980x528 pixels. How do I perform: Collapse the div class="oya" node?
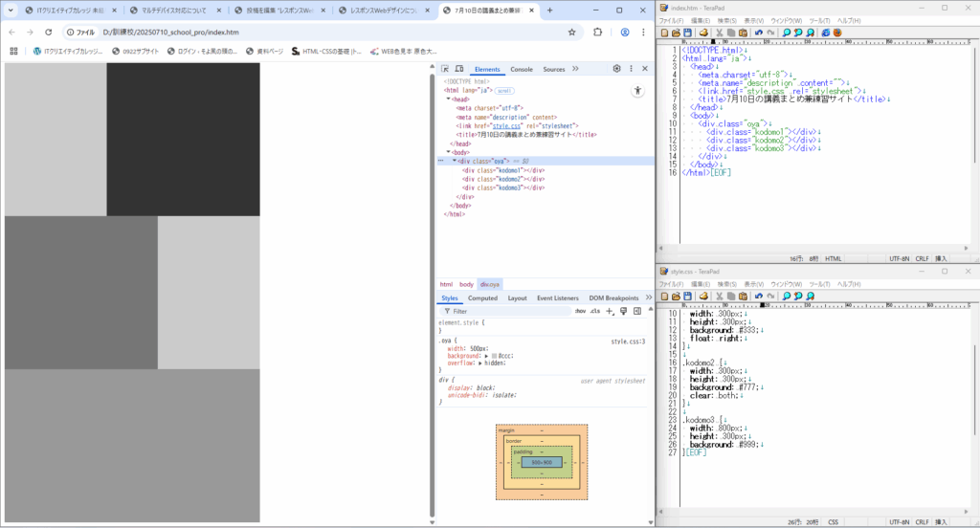[455, 161]
